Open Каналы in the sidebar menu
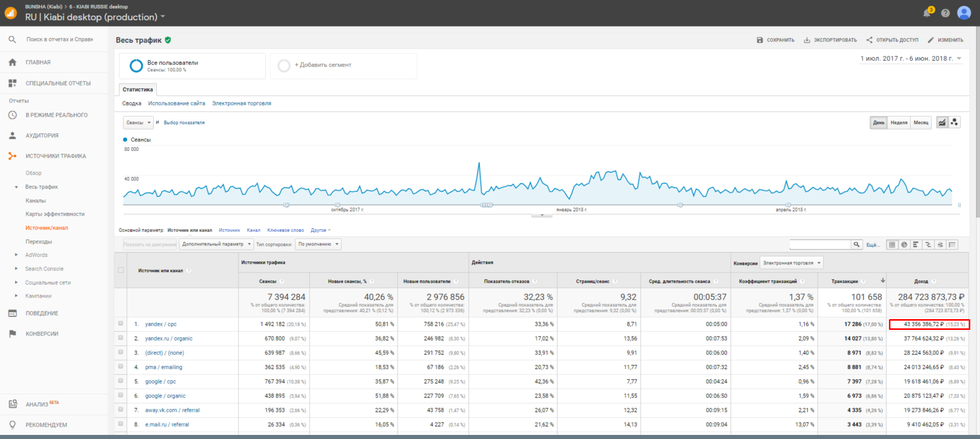The height and width of the screenshot is (439, 980). (36, 201)
